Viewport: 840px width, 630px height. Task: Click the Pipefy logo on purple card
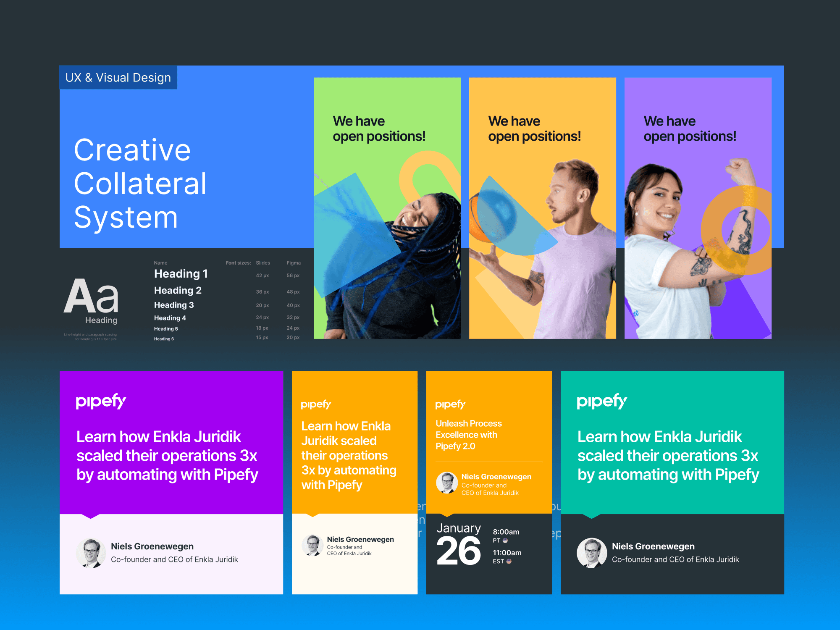tap(101, 401)
